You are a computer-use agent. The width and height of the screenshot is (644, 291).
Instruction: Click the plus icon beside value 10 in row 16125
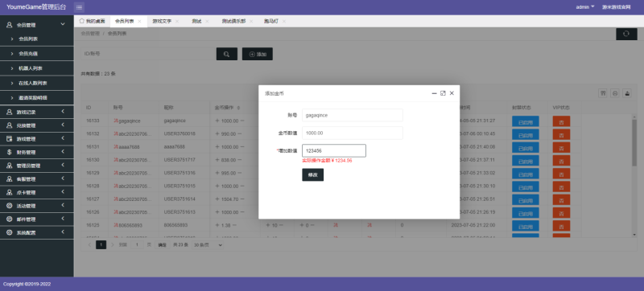[x=268, y=225]
